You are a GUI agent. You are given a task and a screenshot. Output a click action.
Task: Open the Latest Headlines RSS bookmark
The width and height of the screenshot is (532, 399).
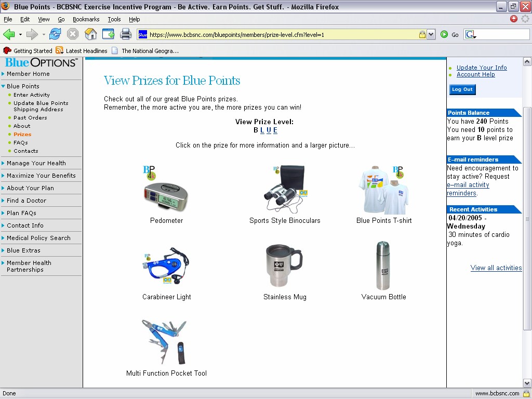[x=82, y=51]
